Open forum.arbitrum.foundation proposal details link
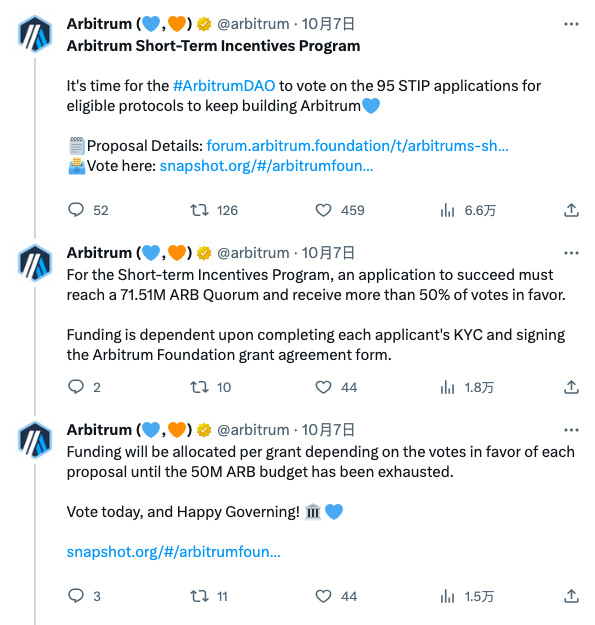Screen dimensions: 595x625 tap(357, 146)
